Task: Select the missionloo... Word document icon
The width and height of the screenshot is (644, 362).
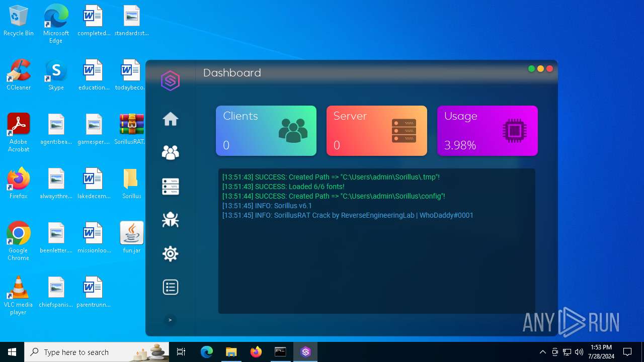Action: [94, 238]
